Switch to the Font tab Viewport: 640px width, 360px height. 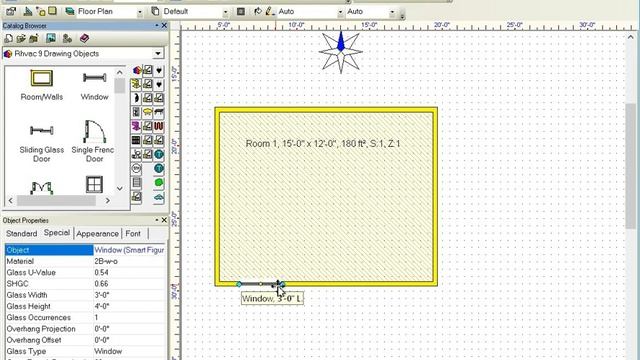click(x=133, y=233)
